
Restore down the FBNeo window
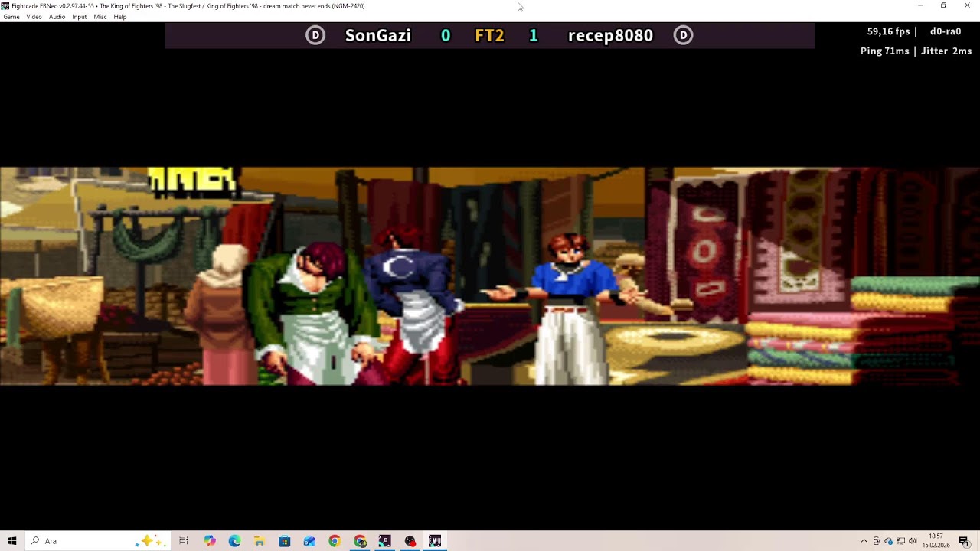pyautogui.click(x=943, y=5)
